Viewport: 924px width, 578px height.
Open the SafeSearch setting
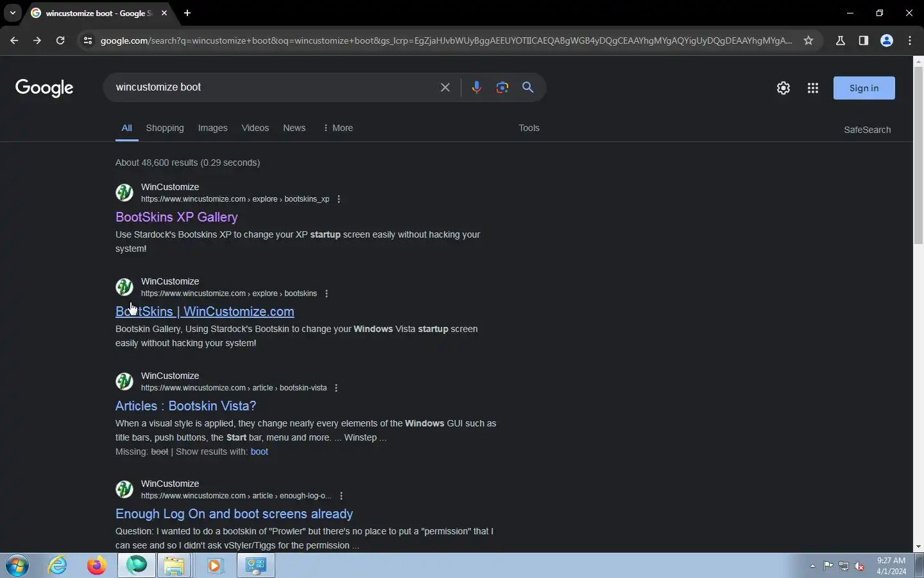click(x=868, y=130)
